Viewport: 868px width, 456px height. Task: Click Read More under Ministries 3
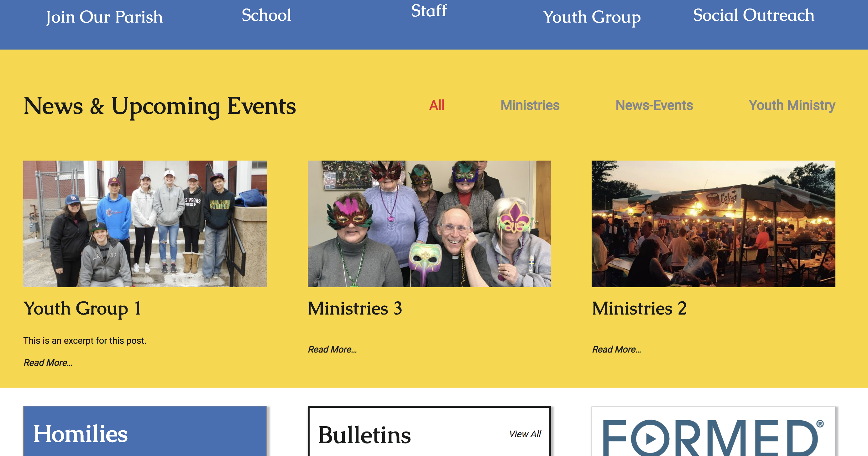(332, 349)
